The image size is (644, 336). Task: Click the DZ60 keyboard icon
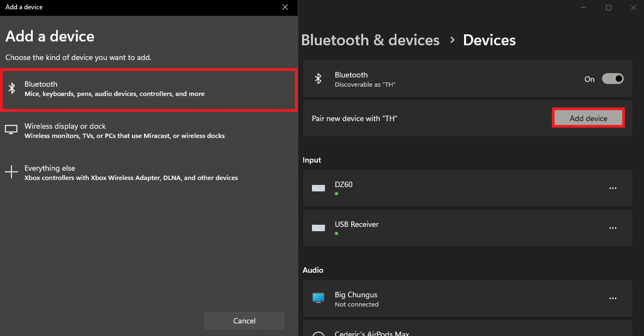pyautogui.click(x=318, y=188)
